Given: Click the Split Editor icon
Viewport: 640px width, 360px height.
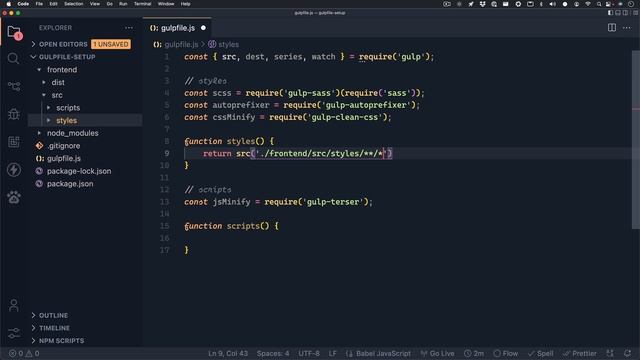Looking at the screenshot, I should click(611, 28).
